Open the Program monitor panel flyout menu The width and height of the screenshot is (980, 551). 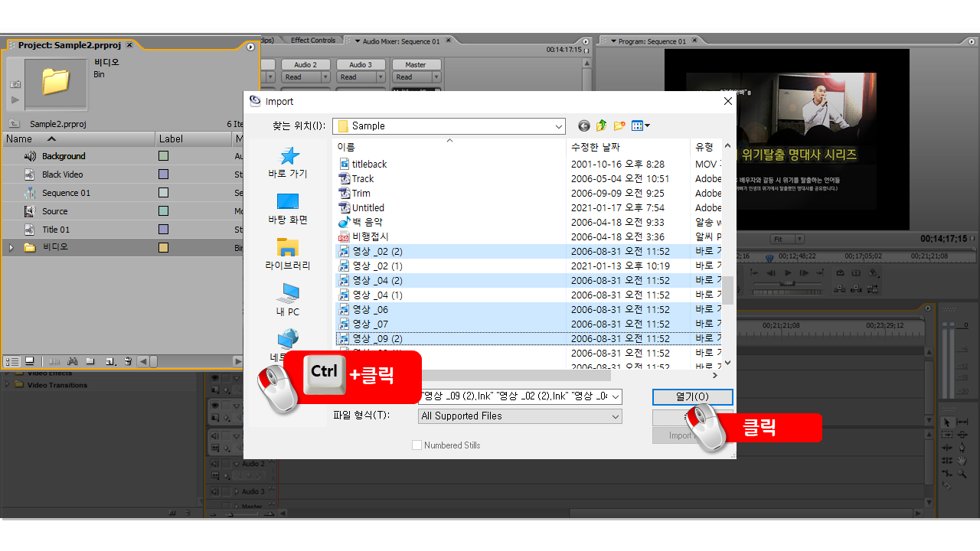click(x=971, y=41)
